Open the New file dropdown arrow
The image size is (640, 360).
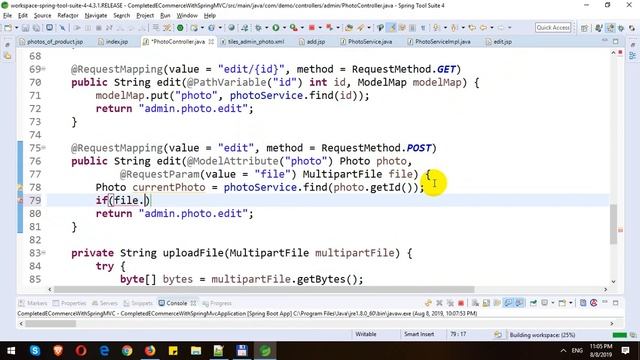tap(17, 28)
